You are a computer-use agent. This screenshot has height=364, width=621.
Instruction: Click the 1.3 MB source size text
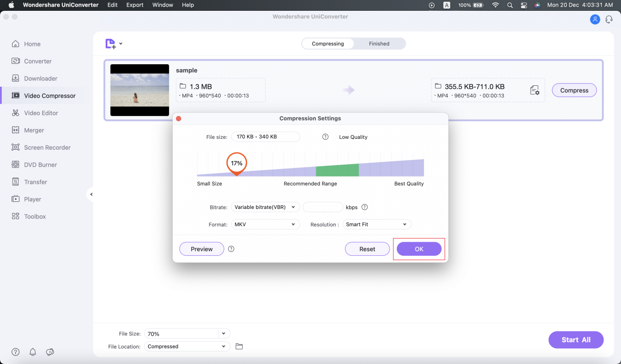201,87
